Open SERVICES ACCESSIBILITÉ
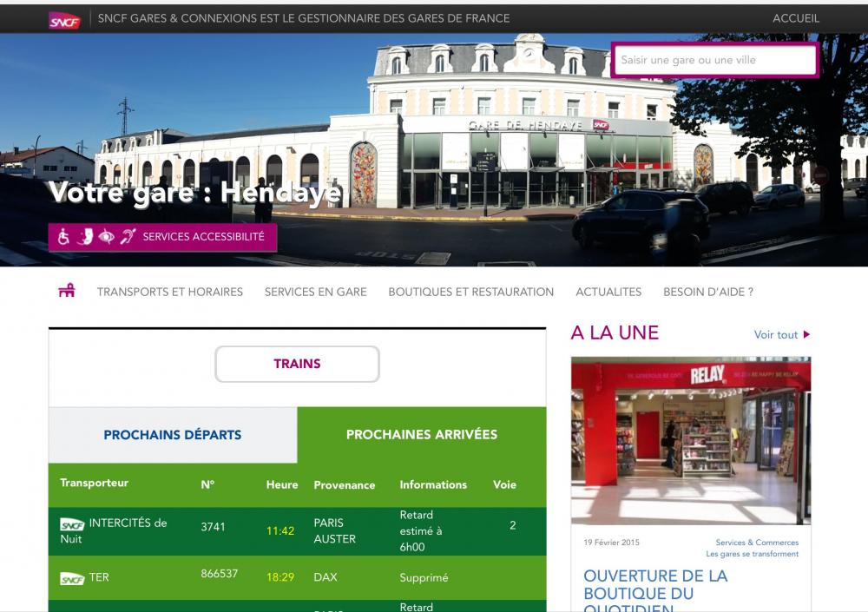 click(x=163, y=237)
